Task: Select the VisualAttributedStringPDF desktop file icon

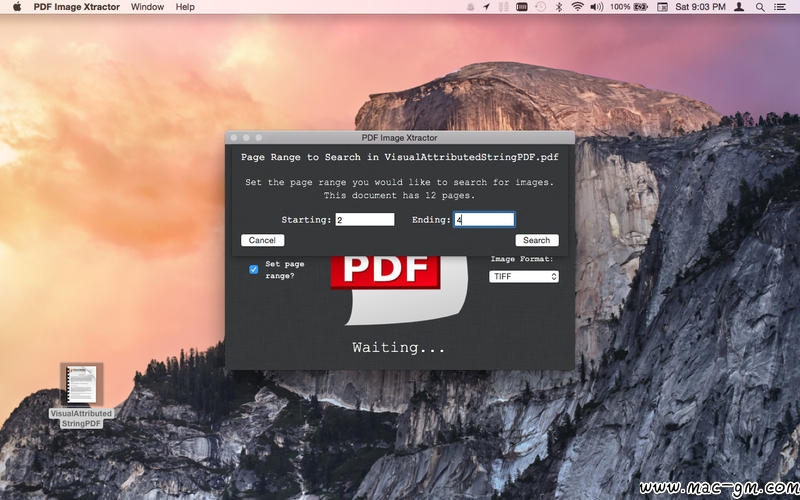Action: [x=81, y=384]
